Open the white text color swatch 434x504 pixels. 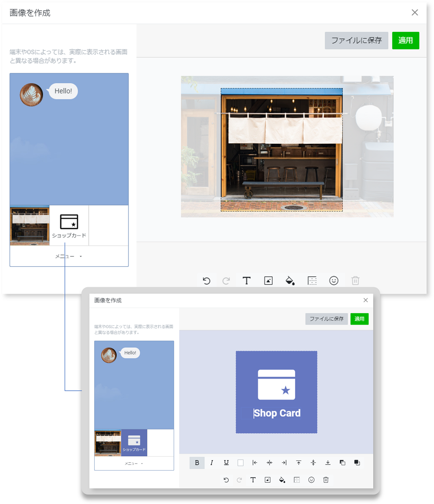point(240,463)
